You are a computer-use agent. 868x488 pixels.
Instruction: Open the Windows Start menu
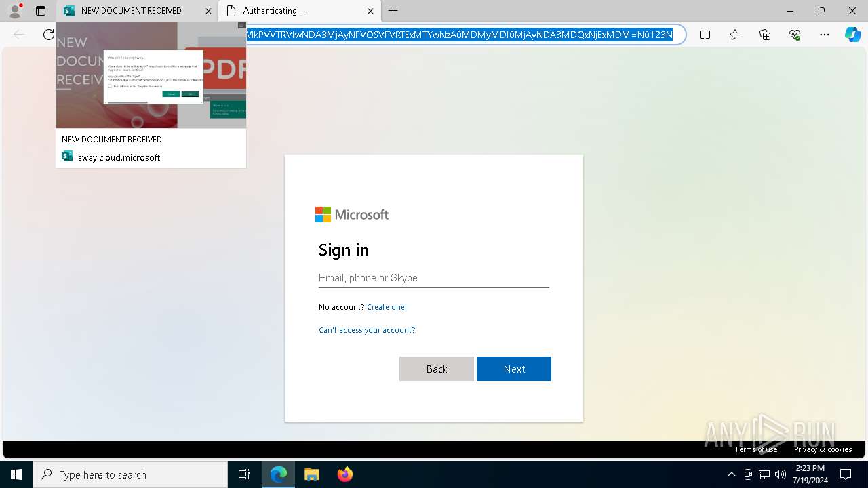[16, 474]
